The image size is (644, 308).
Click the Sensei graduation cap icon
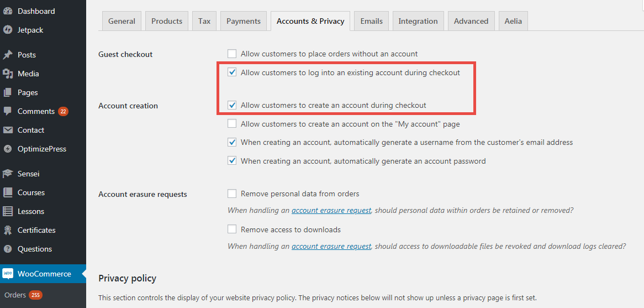point(7,174)
